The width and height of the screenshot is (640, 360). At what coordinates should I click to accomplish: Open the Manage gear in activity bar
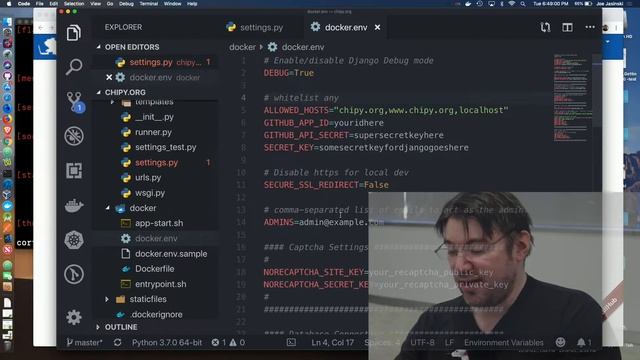tap(74, 317)
